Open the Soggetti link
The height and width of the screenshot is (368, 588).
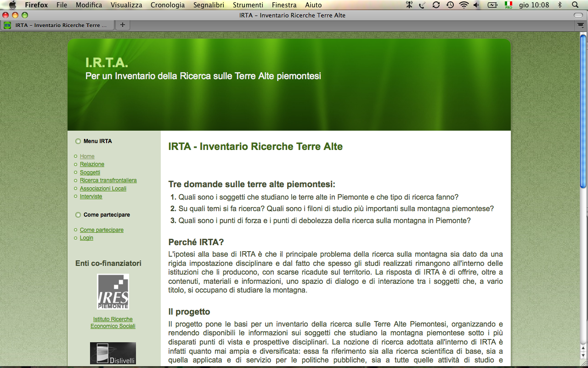click(90, 172)
